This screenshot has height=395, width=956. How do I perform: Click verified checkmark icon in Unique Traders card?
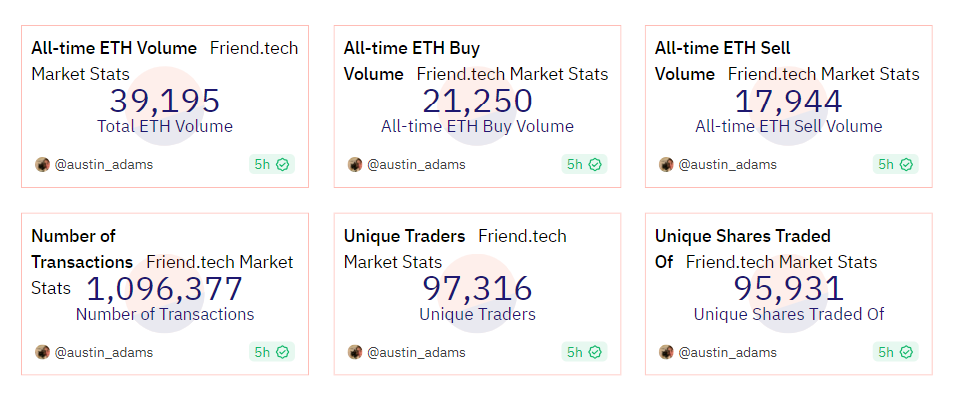click(x=594, y=352)
